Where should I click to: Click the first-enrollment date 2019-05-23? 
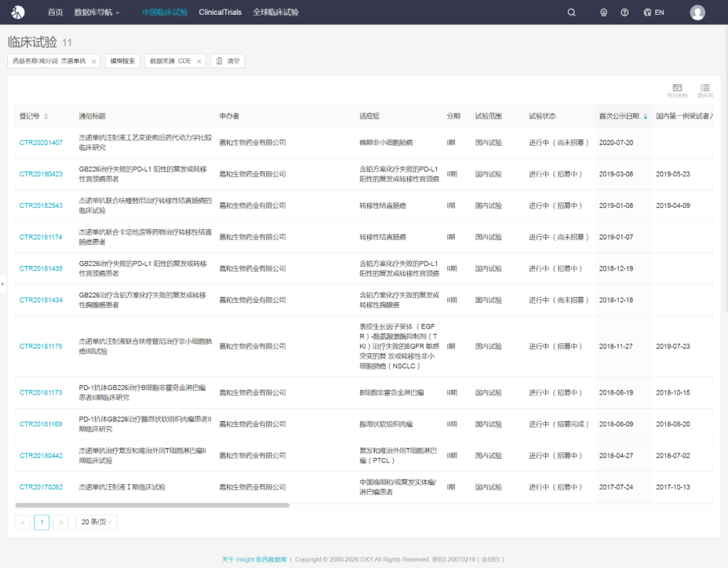tap(673, 174)
